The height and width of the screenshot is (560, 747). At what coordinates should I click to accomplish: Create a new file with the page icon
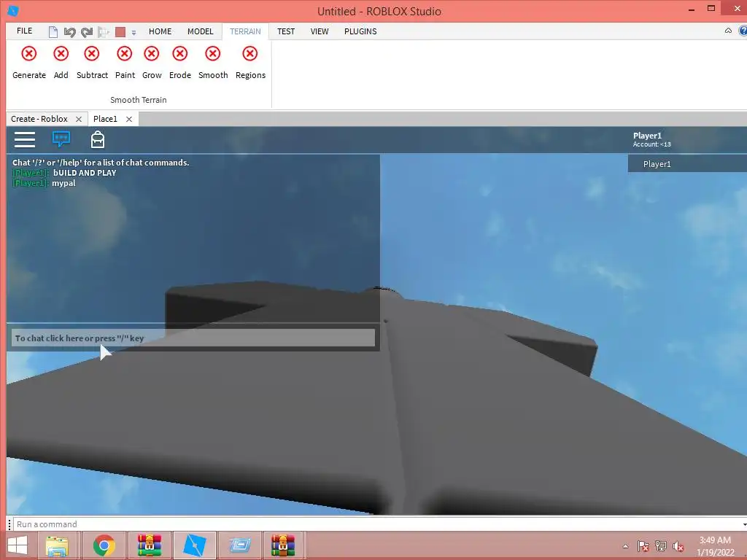click(x=53, y=32)
